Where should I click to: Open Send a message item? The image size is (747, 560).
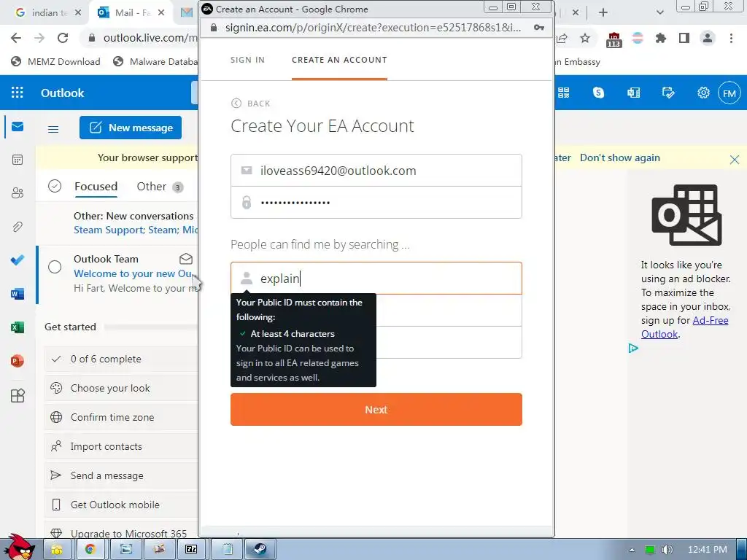click(122, 475)
